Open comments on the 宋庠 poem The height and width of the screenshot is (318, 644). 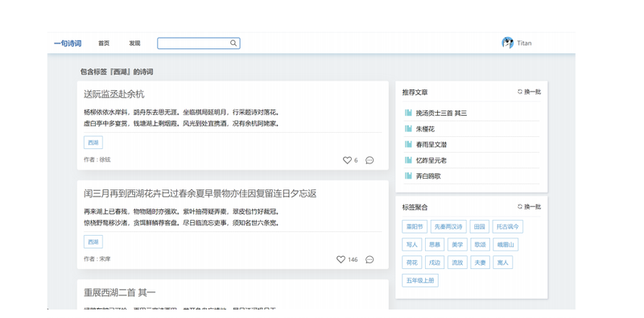[369, 260]
